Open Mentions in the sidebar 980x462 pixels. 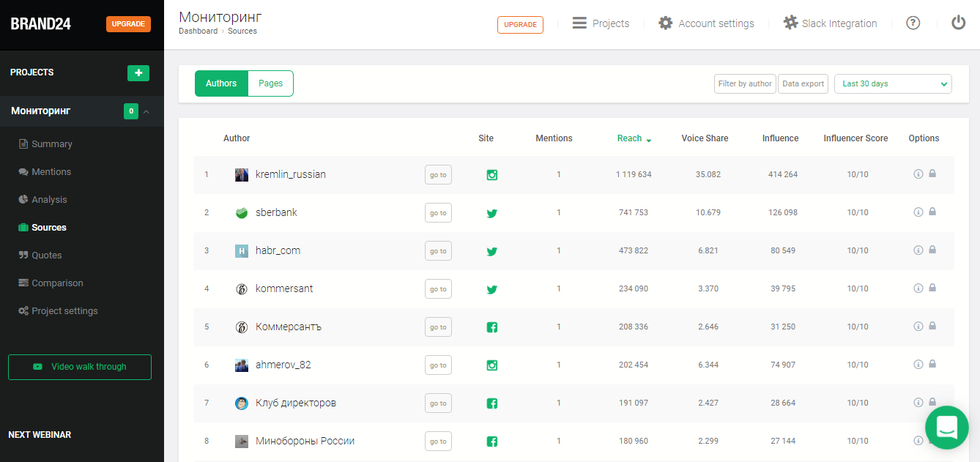tap(51, 172)
